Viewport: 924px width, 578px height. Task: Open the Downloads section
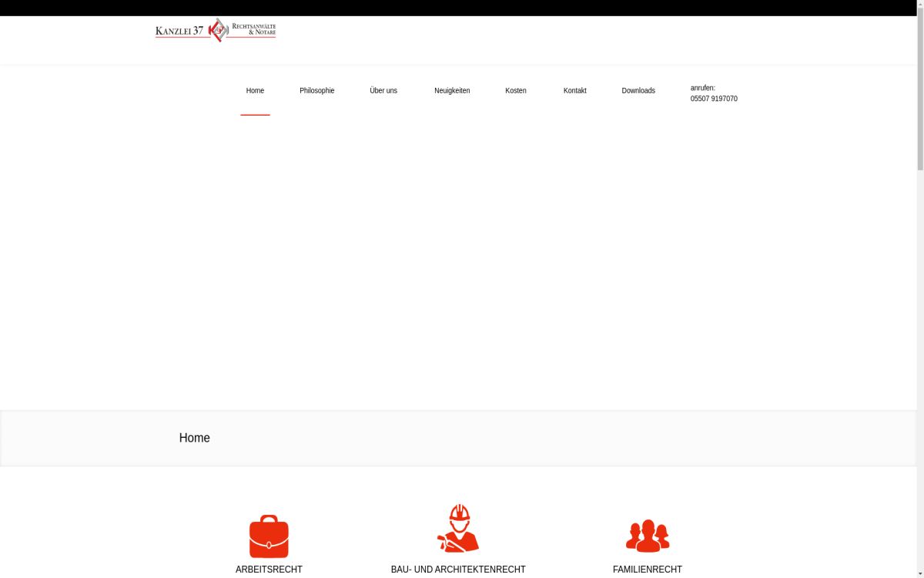tap(638, 90)
